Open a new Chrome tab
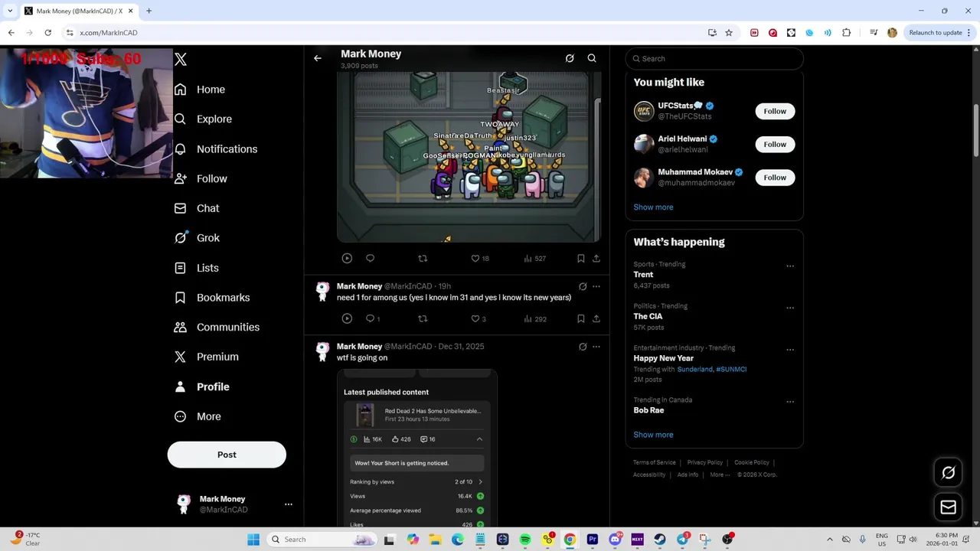The width and height of the screenshot is (980, 551). click(149, 11)
